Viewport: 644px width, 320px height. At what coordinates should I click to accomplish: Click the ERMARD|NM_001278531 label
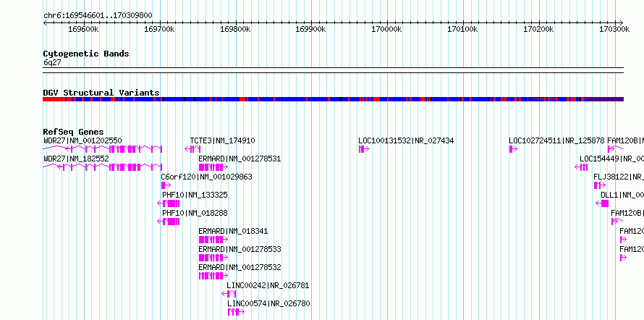coord(240,159)
